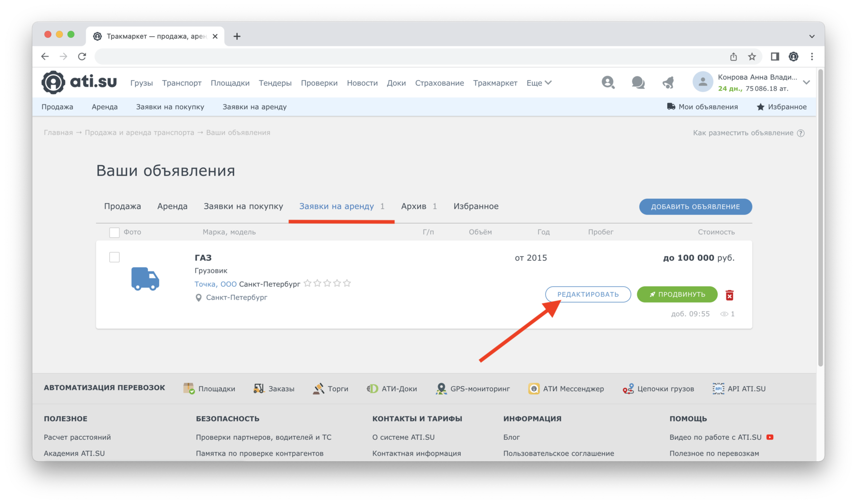The width and height of the screenshot is (857, 504).
Task: Open the chat messages icon
Action: (638, 82)
